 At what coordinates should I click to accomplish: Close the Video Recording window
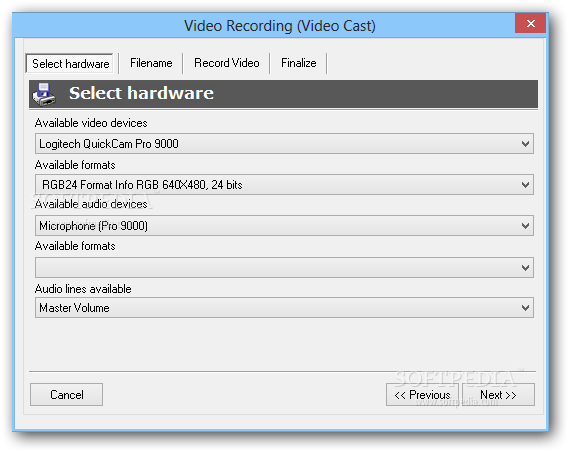tap(531, 24)
